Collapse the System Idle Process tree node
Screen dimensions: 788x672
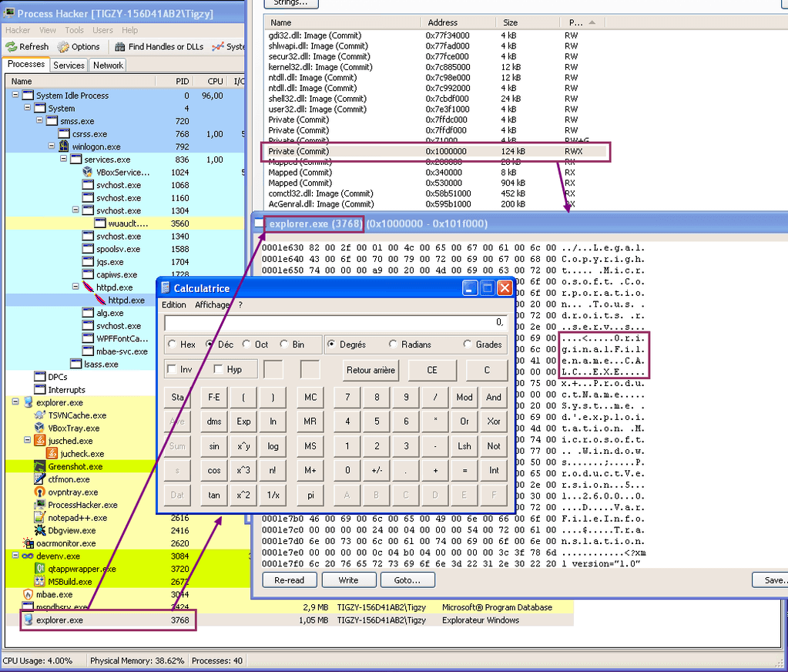16,95
